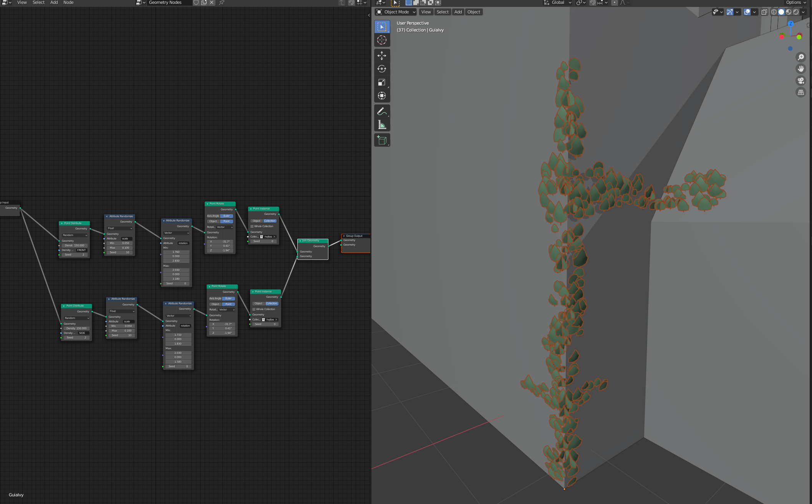Select the Rotate tool
The height and width of the screenshot is (504, 812).
(x=381, y=69)
